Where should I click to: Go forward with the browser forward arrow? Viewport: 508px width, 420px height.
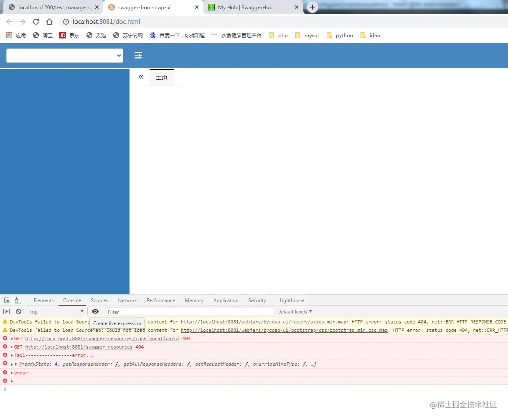coord(23,22)
